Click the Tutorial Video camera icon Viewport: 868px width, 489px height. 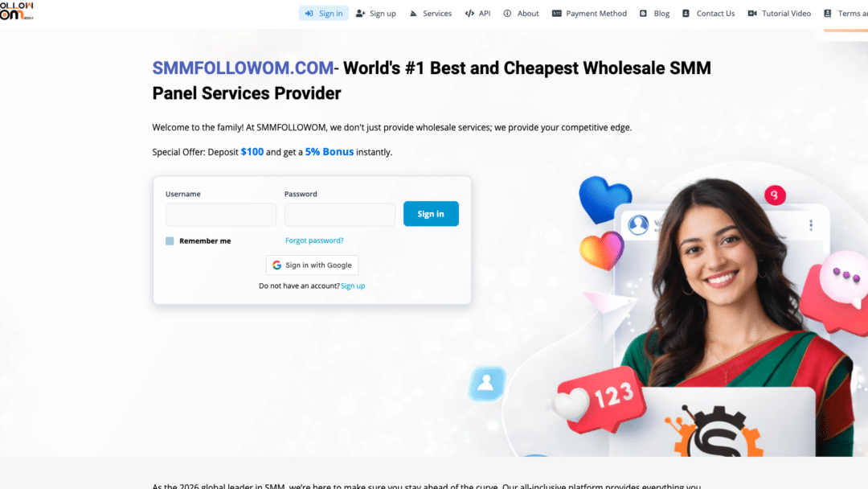(x=752, y=14)
